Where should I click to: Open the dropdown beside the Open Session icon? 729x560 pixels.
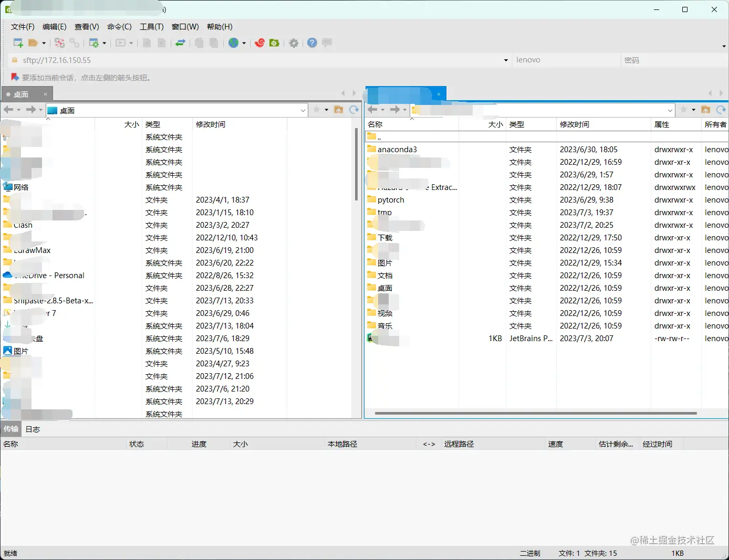tap(44, 43)
